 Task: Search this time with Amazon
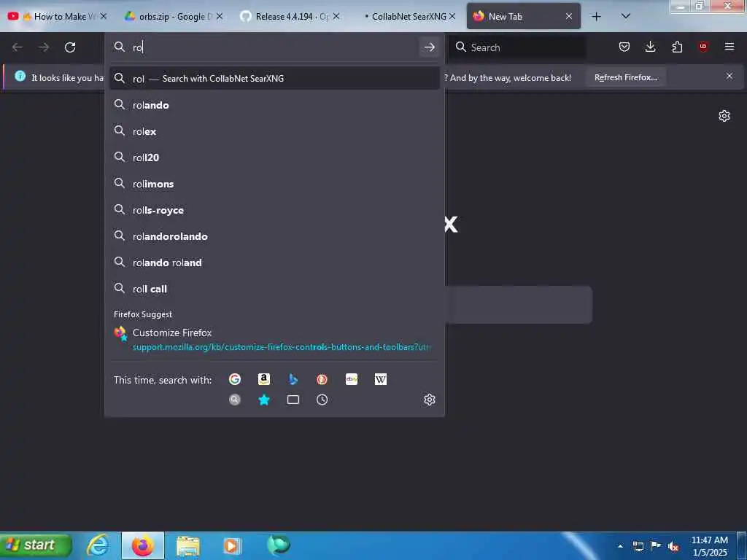(x=264, y=379)
